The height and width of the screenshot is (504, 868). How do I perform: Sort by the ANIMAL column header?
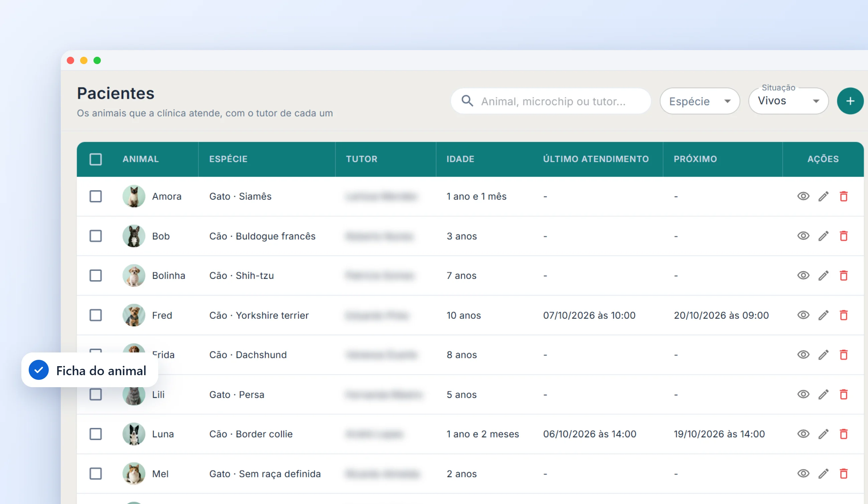pos(141,159)
